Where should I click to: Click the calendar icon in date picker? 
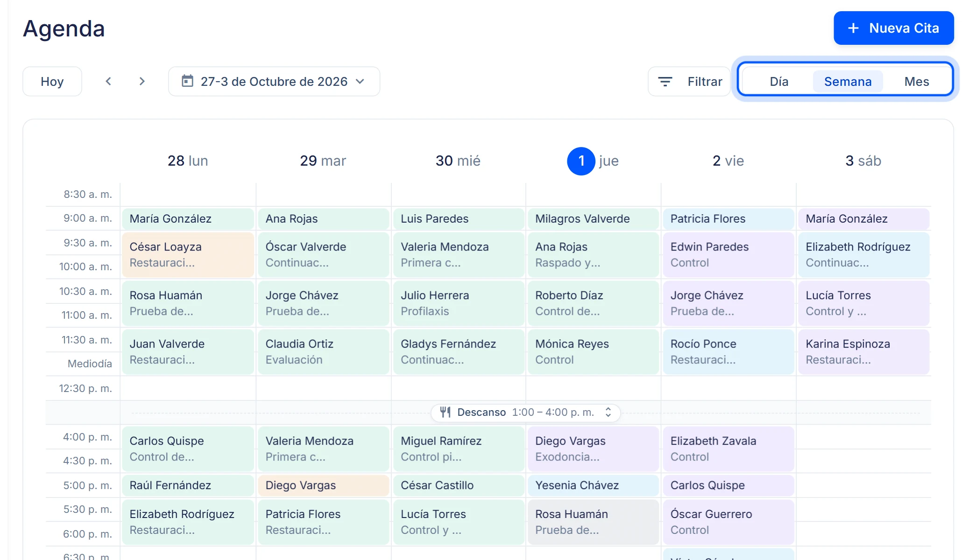click(187, 81)
